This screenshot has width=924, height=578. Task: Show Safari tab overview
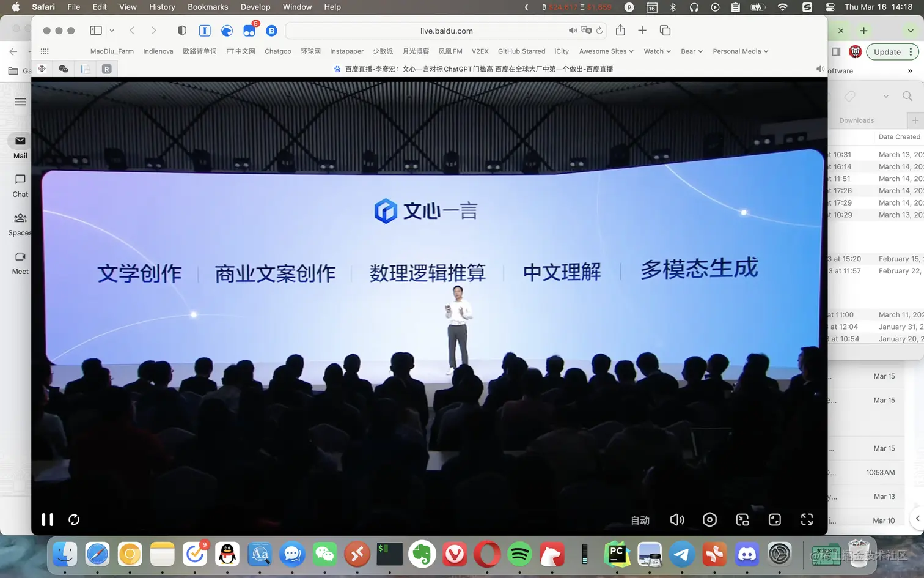coord(665,31)
